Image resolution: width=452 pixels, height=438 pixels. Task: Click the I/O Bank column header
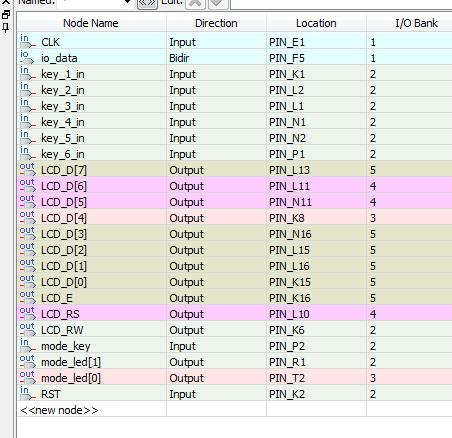click(x=410, y=23)
